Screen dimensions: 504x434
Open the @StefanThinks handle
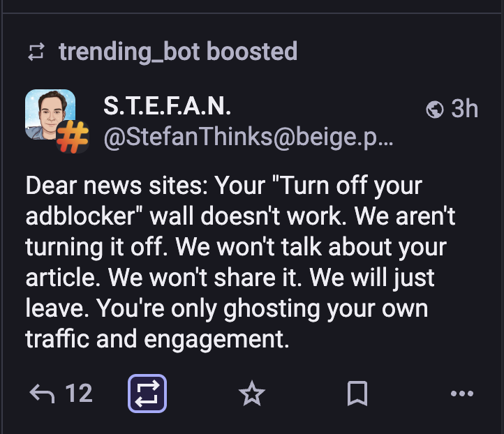pos(248,138)
